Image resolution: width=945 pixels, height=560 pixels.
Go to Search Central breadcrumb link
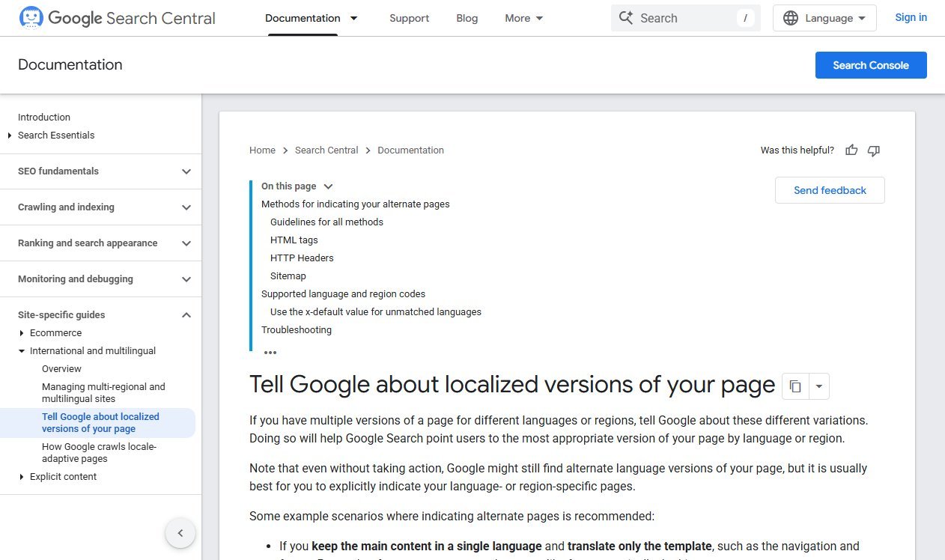pyautogui.click(x=326, y=150)
